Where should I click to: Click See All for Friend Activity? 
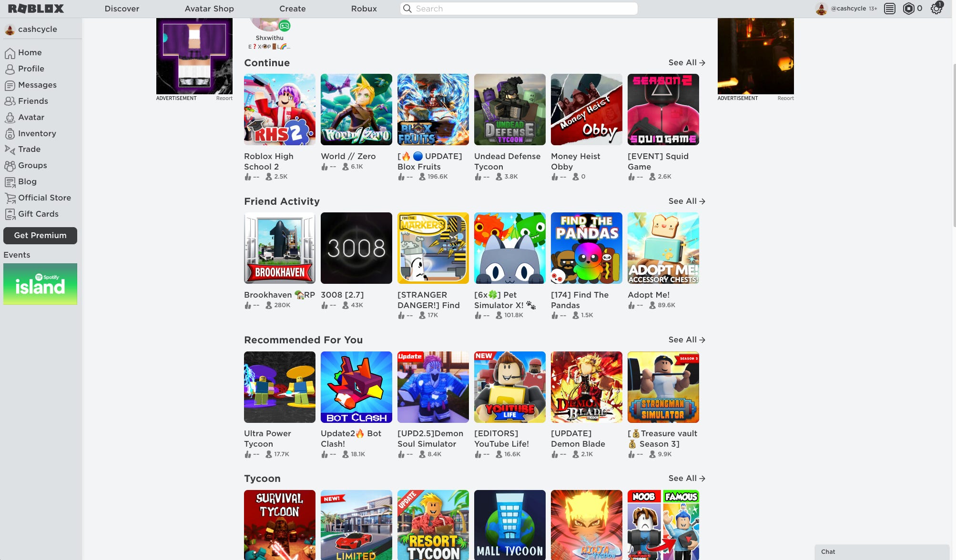pos(687,201)
